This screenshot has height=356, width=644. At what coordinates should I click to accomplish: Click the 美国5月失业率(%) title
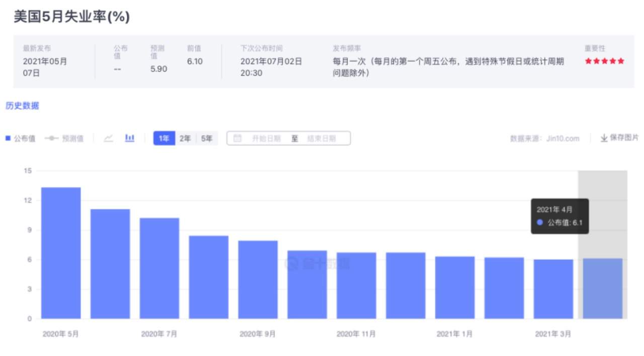(x=71, y=17)
